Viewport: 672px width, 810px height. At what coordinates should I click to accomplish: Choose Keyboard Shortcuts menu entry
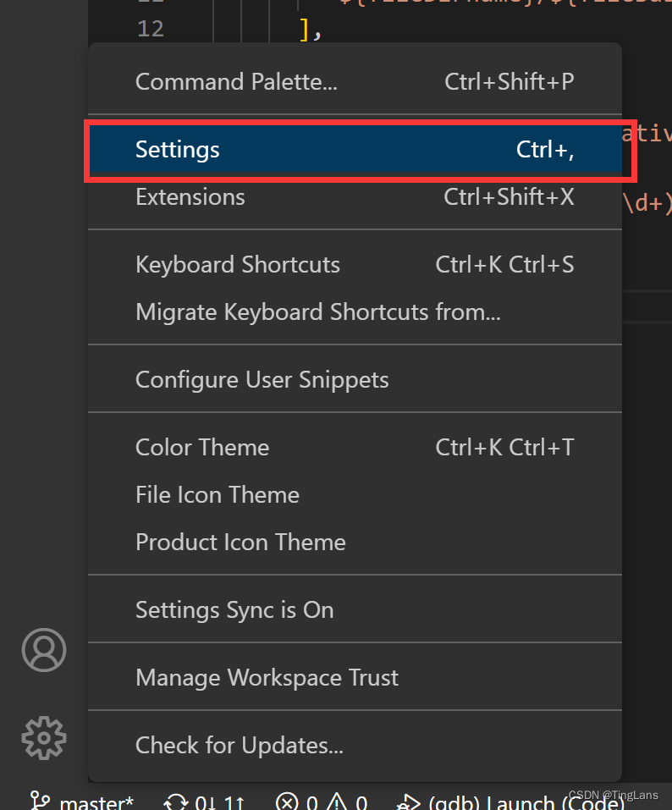[x=355, y=264]
